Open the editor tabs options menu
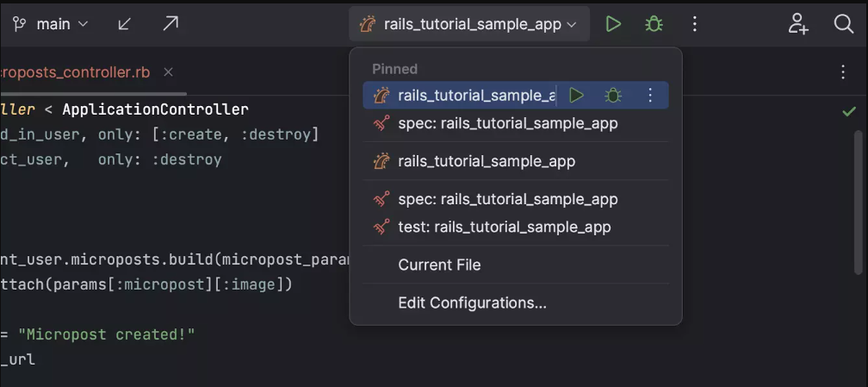 (843, 72)
